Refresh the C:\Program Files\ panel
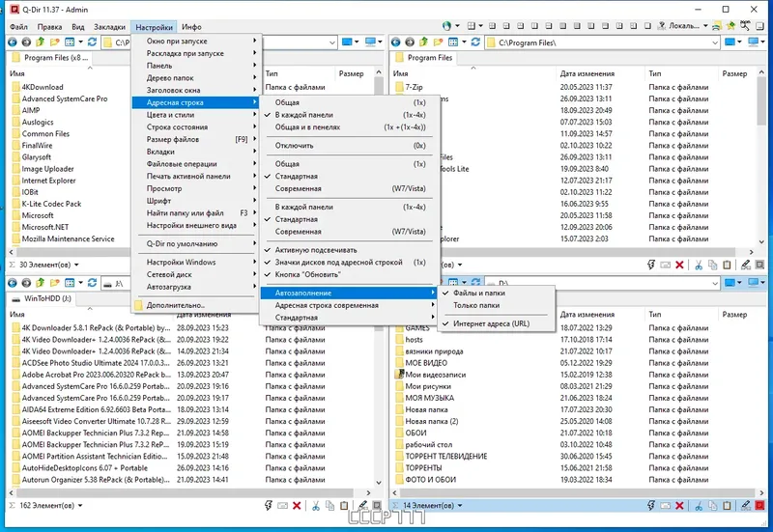This screenshot has height=532, width=773. click(x=475, y=42)
